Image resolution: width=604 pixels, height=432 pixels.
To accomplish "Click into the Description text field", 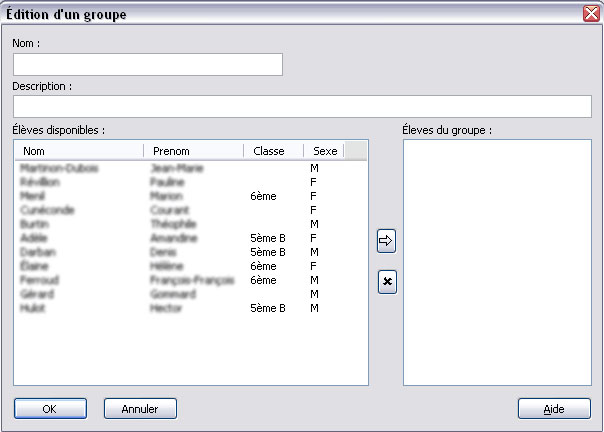I will tap(302, 107).
